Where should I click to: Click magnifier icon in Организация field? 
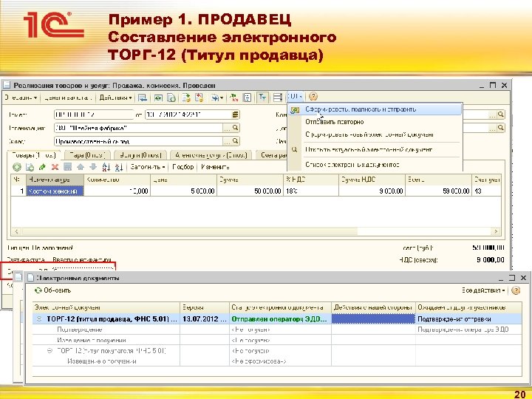236,128
